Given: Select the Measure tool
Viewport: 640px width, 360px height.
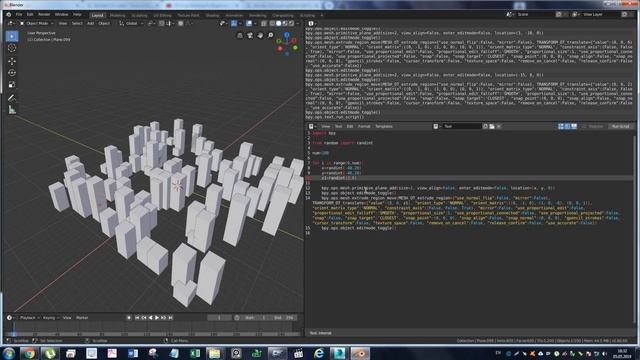Looking at the screenshot, I should 12,109.
